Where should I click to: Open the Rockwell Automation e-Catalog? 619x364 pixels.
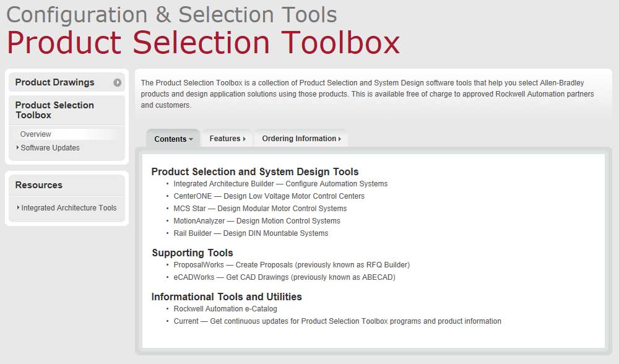226,309
